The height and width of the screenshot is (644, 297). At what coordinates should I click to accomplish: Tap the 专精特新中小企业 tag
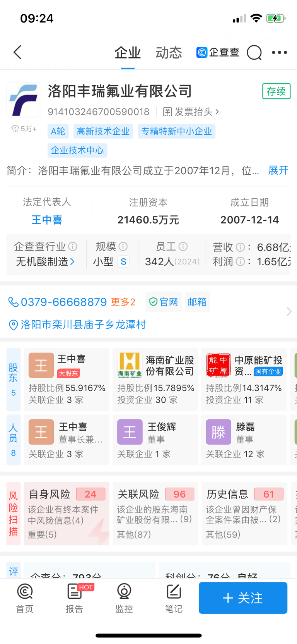click(x=176, y=131)
